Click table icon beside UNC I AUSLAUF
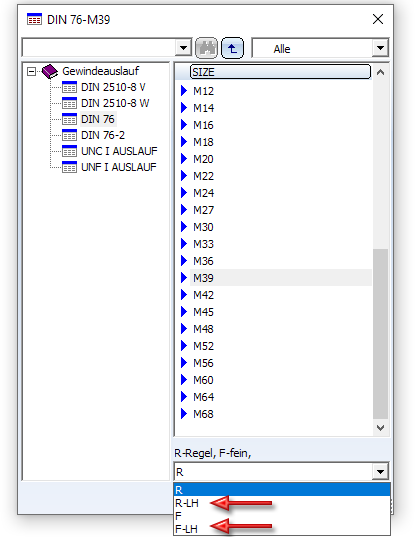The width and height of the screenshot is (415, 537). pos(69,151)
